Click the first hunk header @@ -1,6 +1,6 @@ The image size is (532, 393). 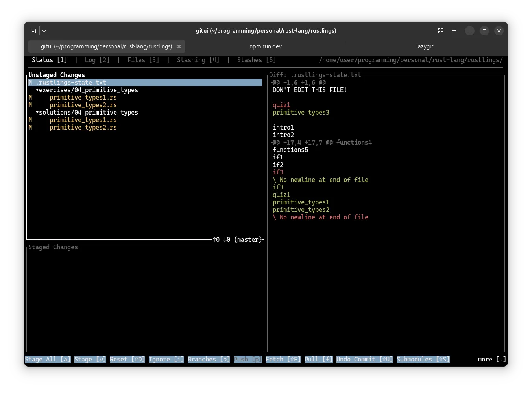(299, 83)
